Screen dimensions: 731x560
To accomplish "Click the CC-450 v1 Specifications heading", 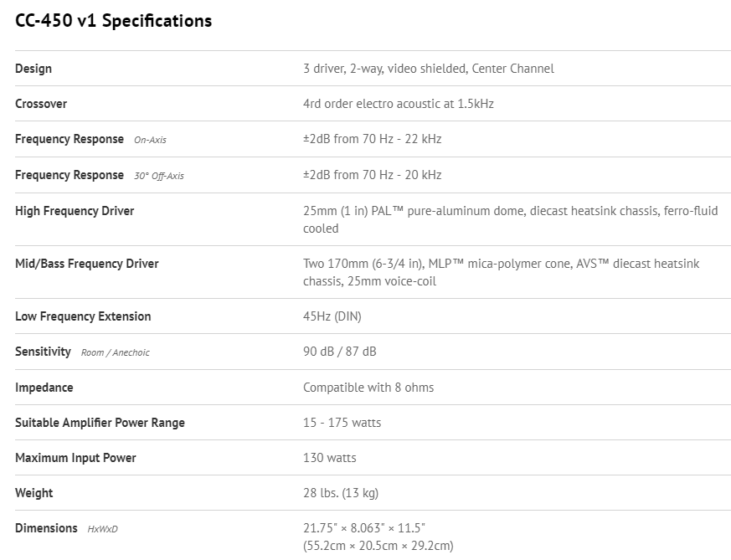I will pos(113,21).
